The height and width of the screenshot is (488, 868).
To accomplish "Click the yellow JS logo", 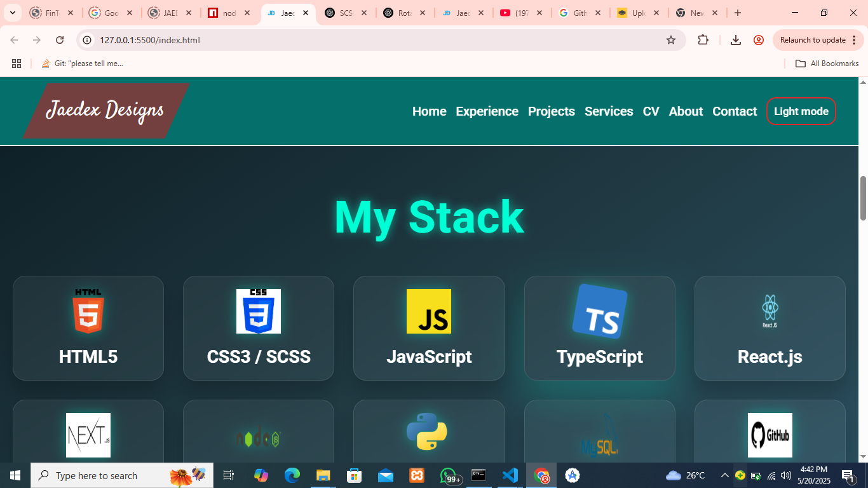I will (429, 311).
